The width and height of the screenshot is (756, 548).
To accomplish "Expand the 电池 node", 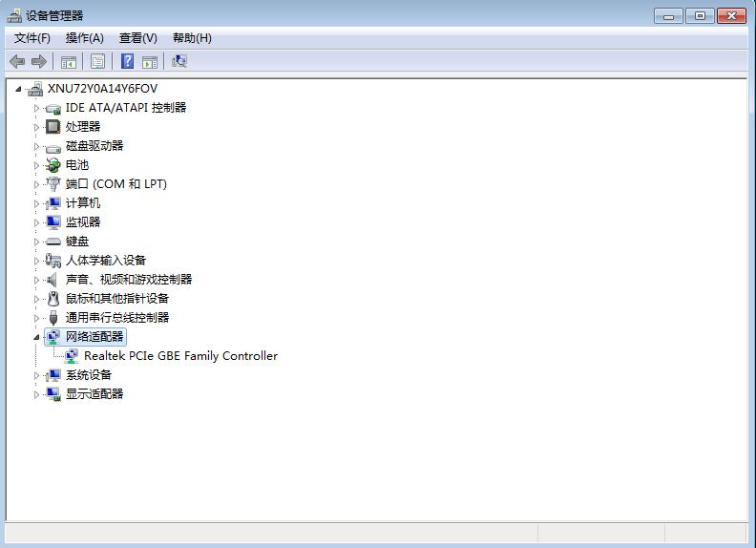I will (36, 165).
